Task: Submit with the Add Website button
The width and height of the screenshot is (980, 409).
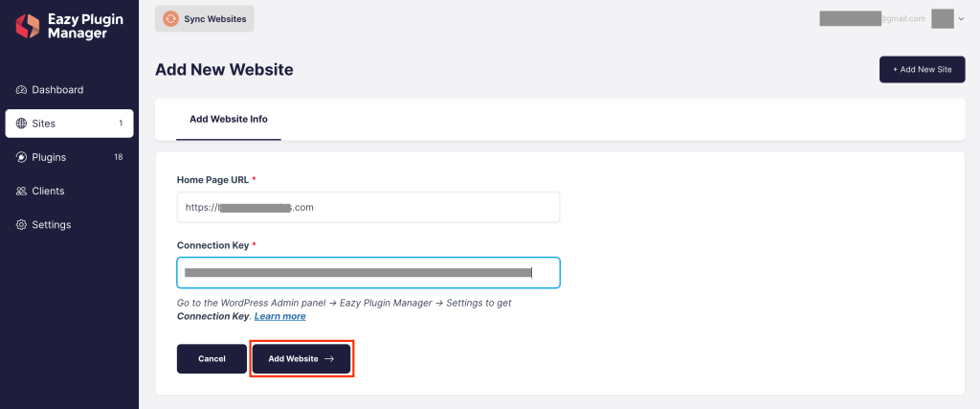Action: pyautogui.click(x=301, y=359)
